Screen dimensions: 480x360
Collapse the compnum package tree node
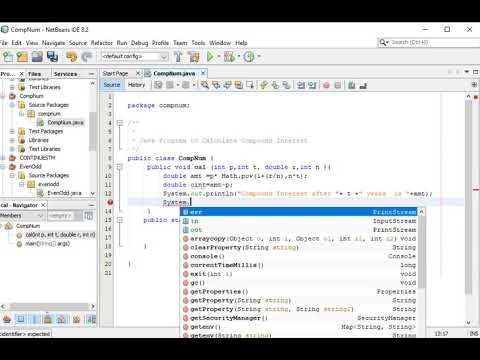pyautogui.click(x=21, y=114)
